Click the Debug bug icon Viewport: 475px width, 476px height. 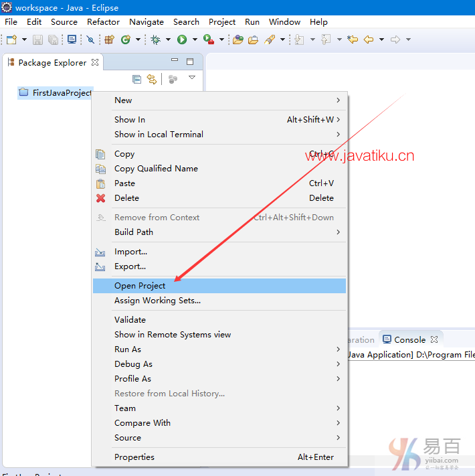click(x=155, y=39)
